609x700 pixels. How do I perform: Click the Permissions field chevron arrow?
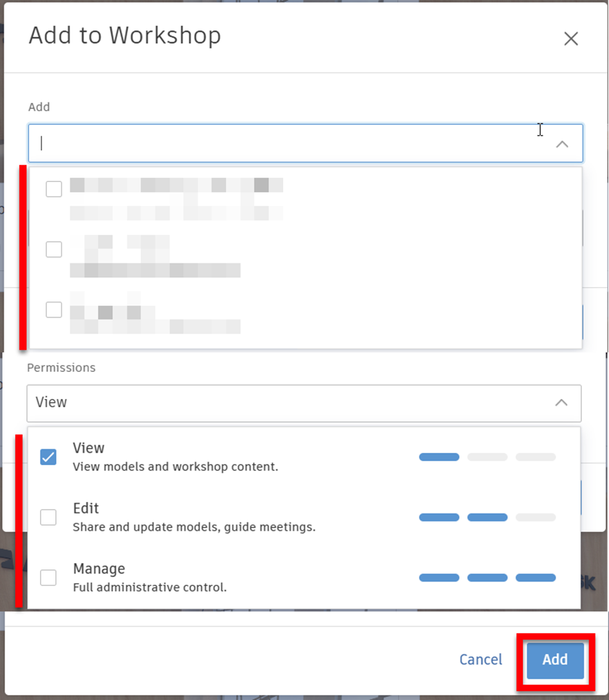coord(561,403)
